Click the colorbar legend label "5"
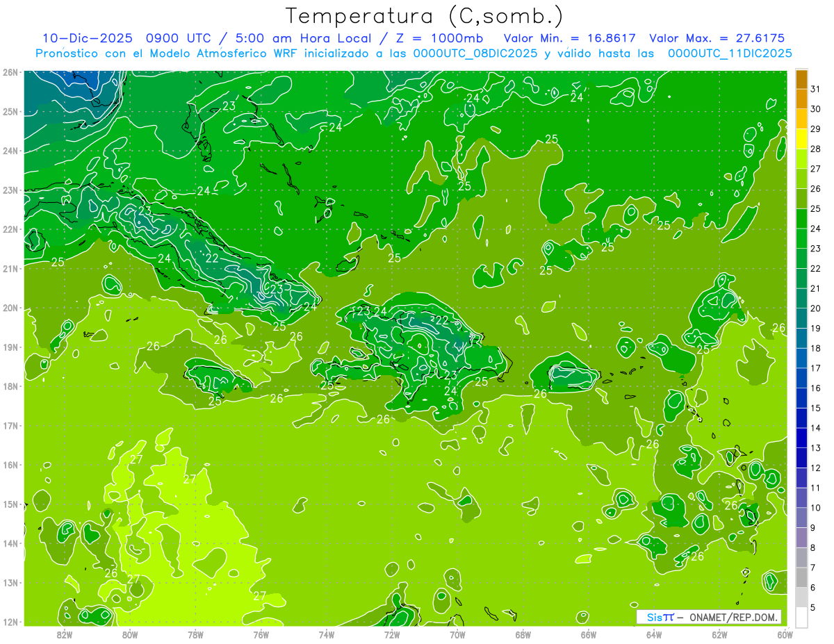The image size is (834, 644). pyautogui.click(x=813, y=608)
